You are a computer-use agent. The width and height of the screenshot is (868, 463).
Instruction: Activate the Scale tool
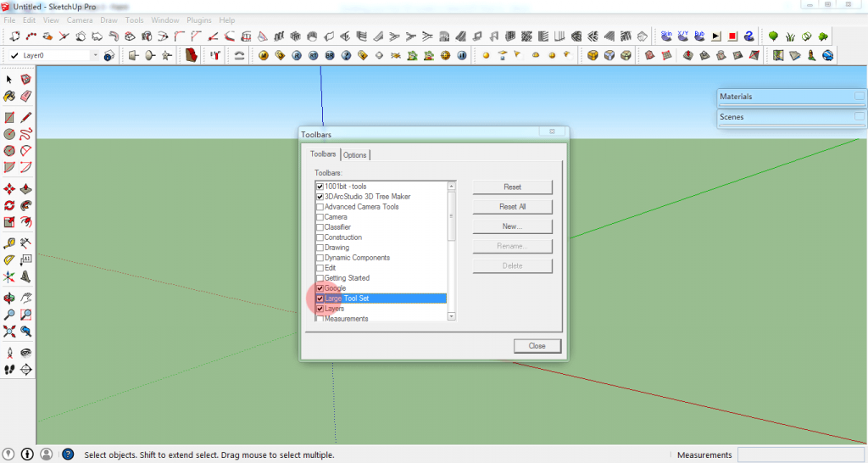[9, 222]
